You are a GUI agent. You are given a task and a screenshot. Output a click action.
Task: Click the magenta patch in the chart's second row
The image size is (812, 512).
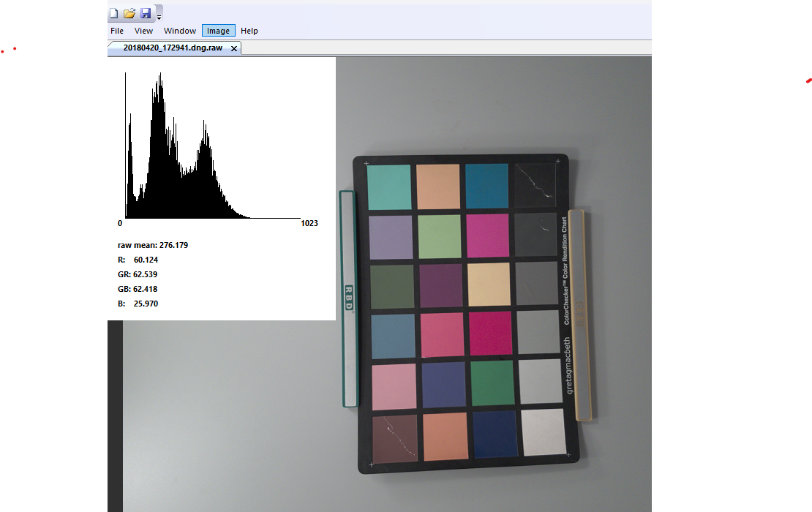point(488,236)
